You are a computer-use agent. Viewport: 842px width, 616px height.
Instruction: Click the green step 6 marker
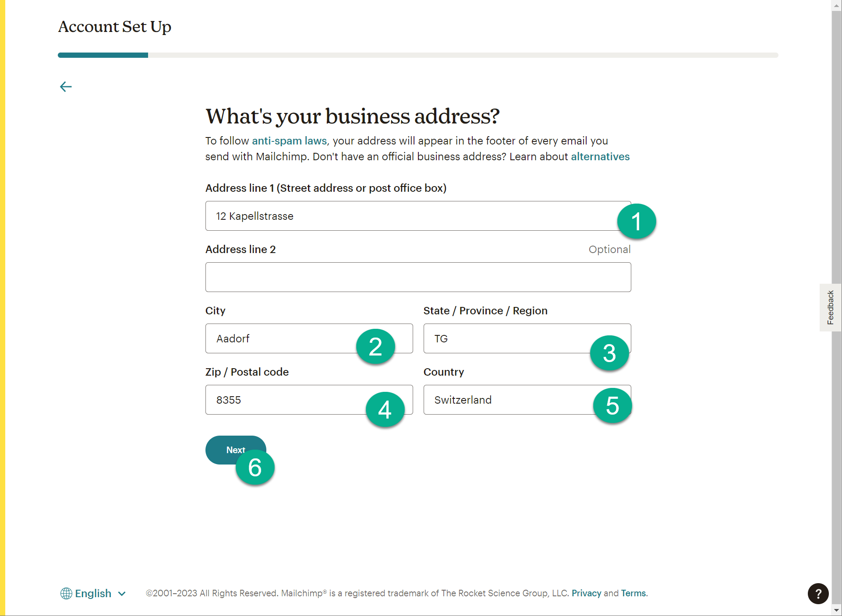(x=255, y=468)
